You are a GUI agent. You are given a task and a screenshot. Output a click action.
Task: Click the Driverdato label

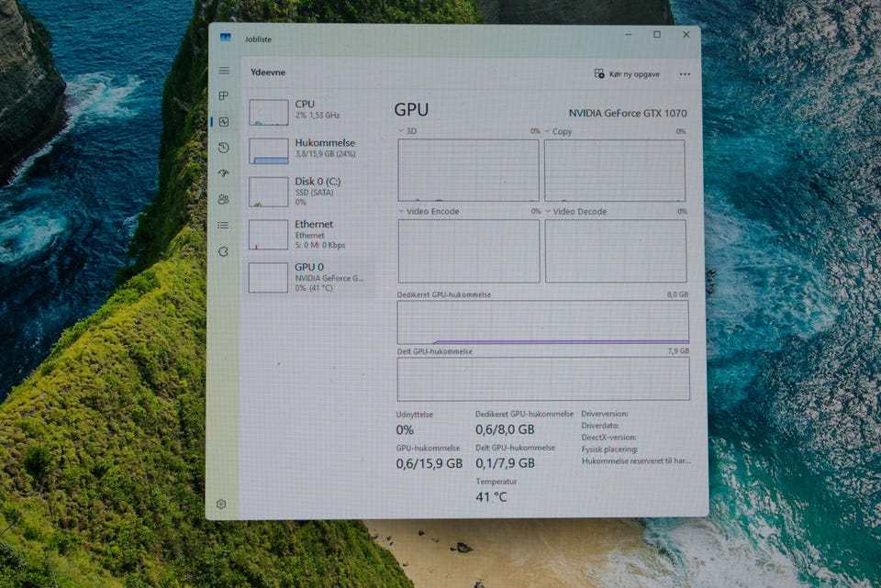coord(600,426)
